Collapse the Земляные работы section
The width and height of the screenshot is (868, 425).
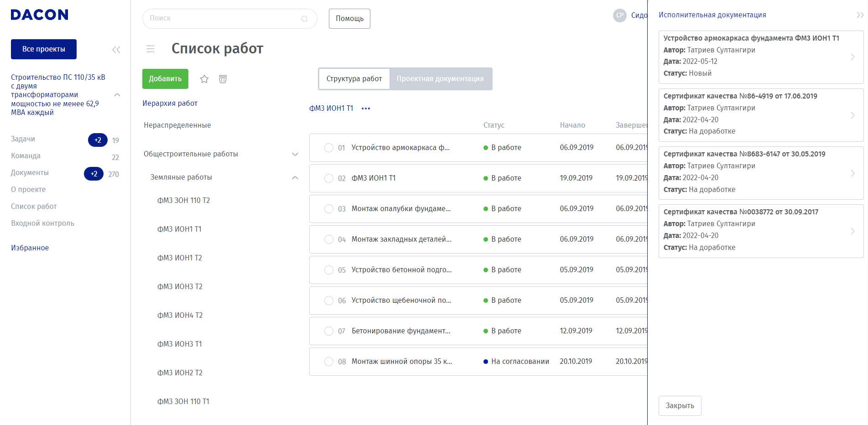tap(295, 177)
